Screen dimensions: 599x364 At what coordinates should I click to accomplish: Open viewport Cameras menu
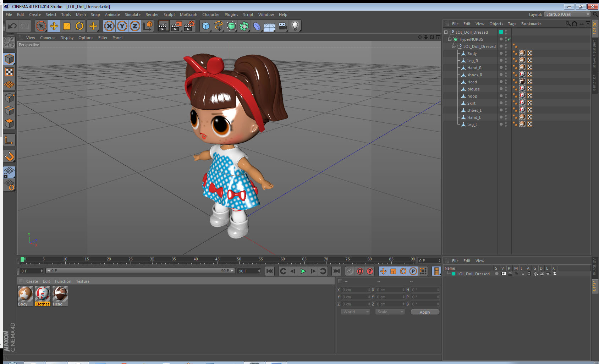tap(48, 38)
